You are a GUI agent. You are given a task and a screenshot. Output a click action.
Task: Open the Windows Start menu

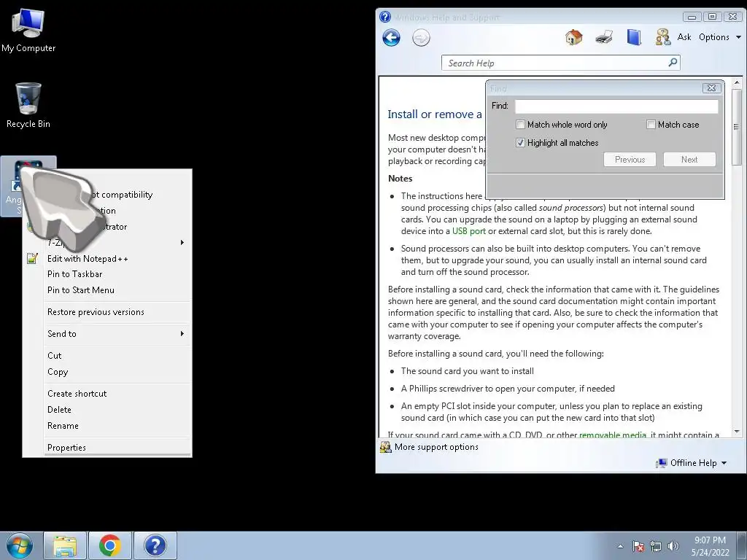[x=20, y=545]
